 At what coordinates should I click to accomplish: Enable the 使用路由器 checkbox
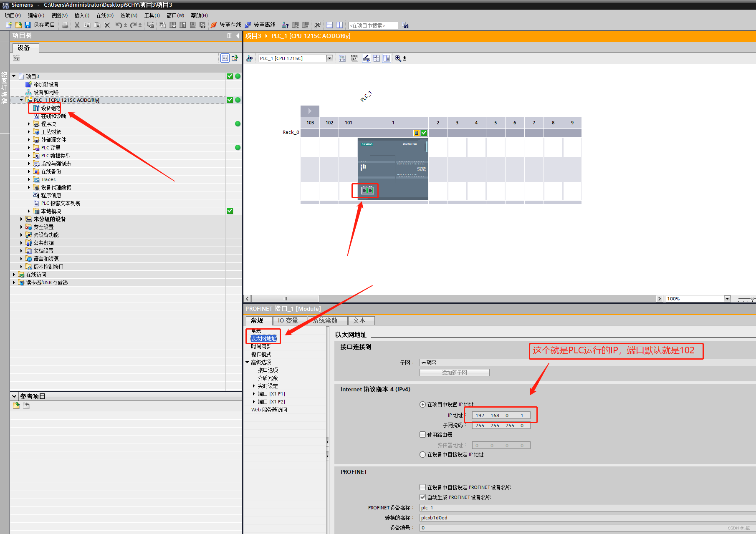pos(422,434)
